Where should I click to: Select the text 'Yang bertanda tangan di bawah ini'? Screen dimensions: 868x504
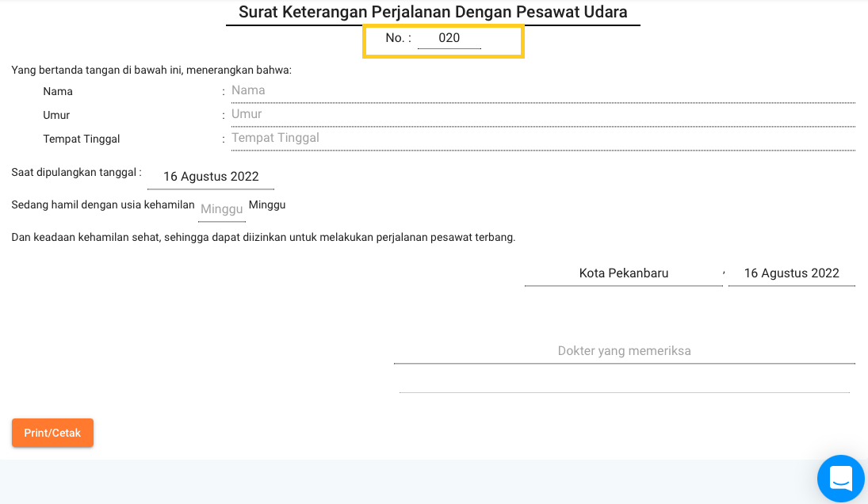click(x=97, y=71)
